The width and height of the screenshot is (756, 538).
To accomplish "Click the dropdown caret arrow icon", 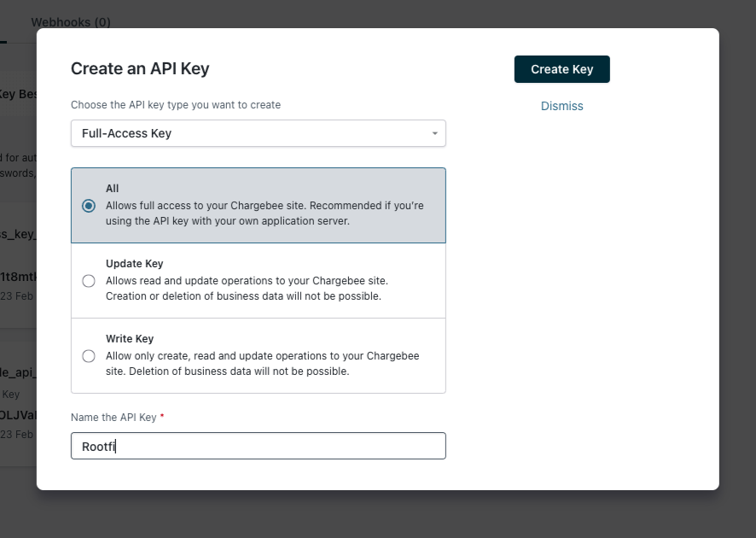I will pos(435,133).
